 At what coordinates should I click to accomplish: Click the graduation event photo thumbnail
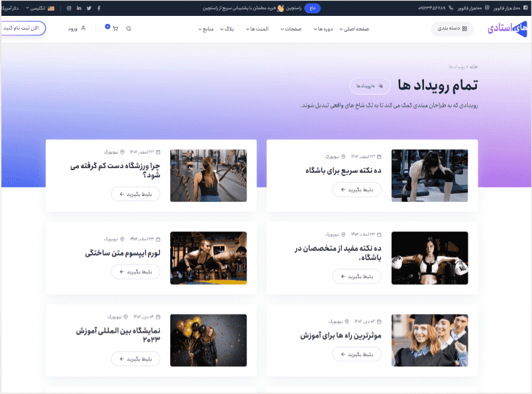[x=429, y=340]
